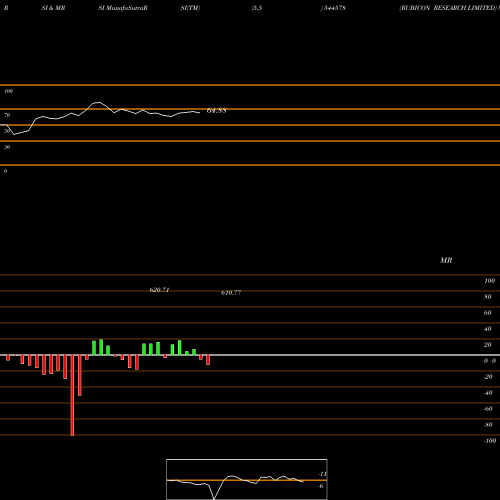Click the 'SI MunafaSutraR' header text

[x=123, y=8]
